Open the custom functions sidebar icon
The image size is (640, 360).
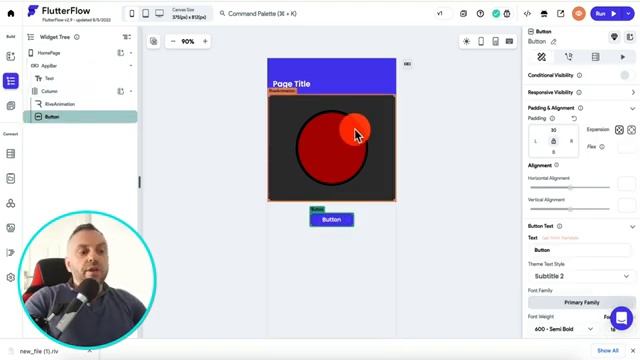click(11, 253)
